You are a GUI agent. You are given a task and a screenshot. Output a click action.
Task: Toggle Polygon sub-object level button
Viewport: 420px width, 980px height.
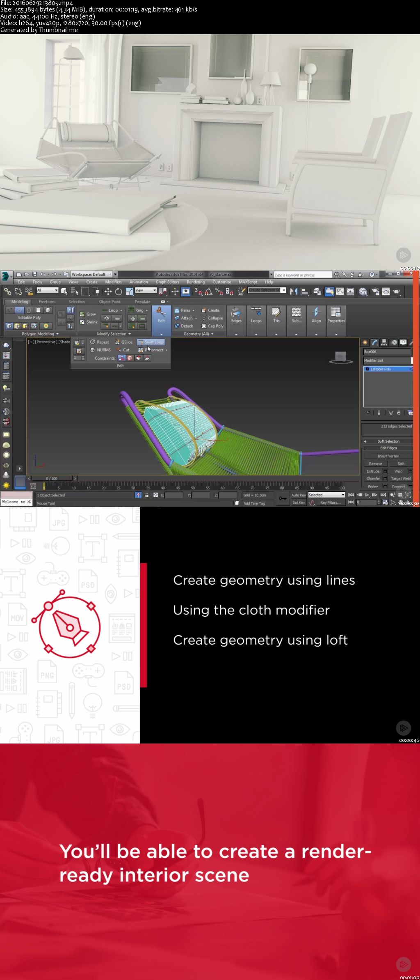[x=38, y=310]
